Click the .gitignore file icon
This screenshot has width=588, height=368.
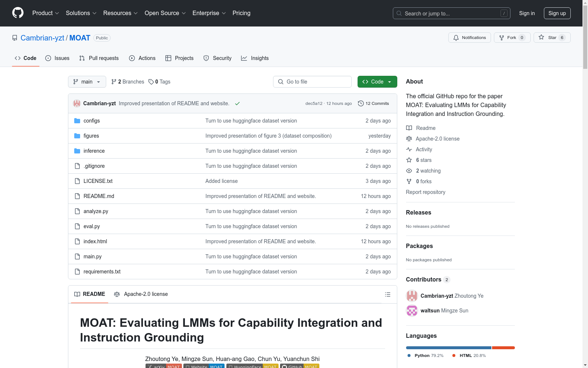point(77,166)
